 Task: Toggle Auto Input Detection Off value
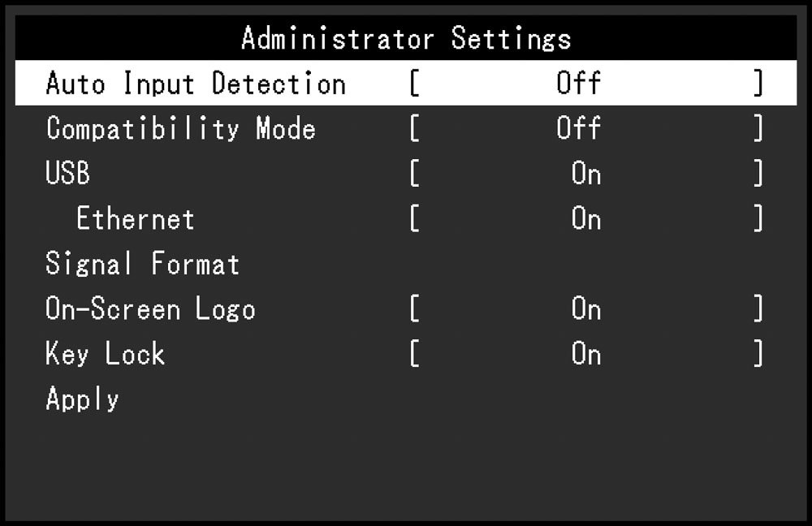pyautogui.click(x=578, y=83)
